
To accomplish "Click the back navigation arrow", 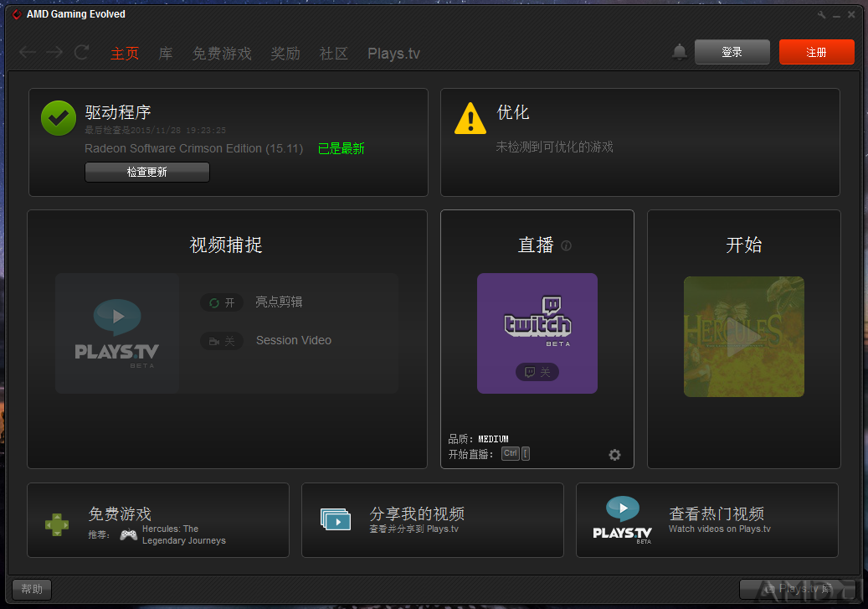I will pos(27,53).
